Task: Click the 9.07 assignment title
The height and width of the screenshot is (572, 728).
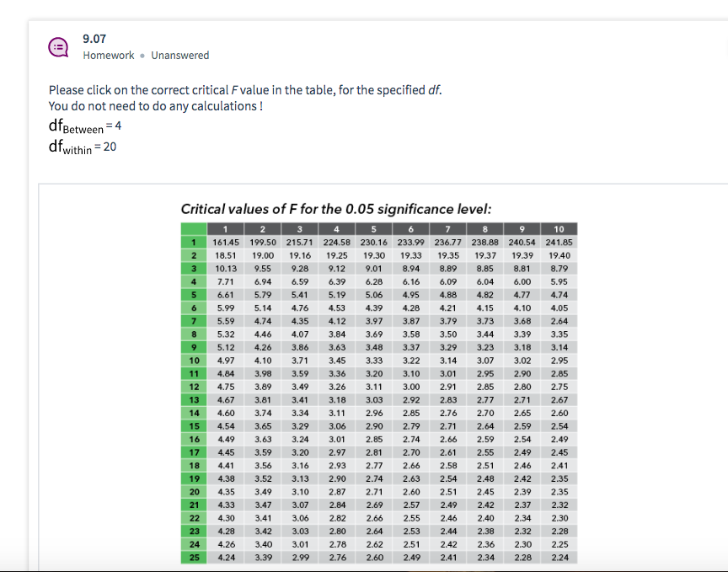Action: (x=94, y=39)
